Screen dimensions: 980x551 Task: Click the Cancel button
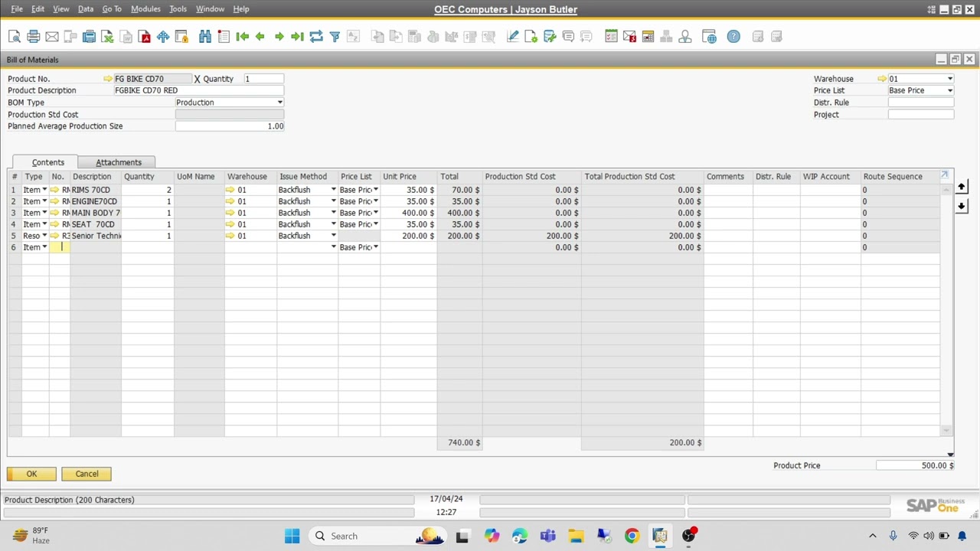pyautogui.click(x=87, y=474)
